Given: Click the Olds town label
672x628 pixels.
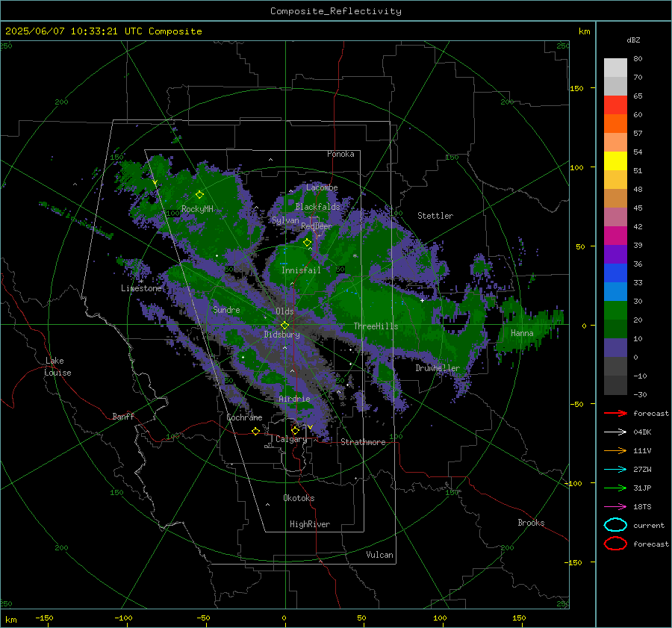Looking at the screenshot, I should [x=284, y=311].
